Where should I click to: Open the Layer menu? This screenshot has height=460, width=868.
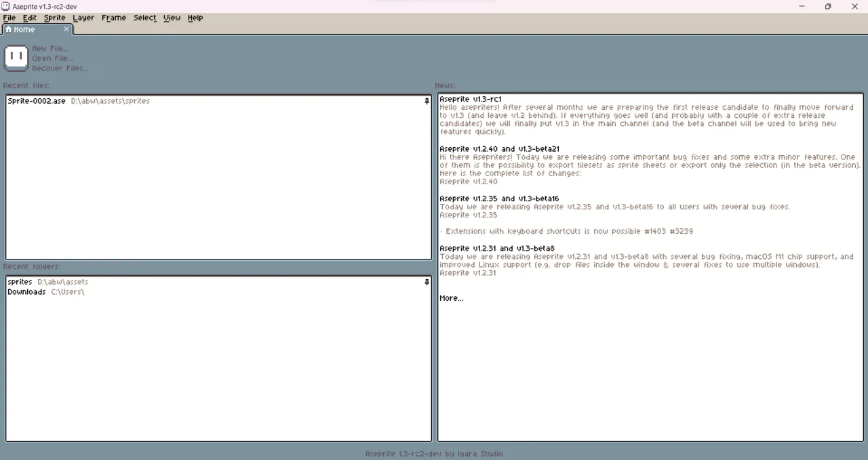tap(83, 18)
